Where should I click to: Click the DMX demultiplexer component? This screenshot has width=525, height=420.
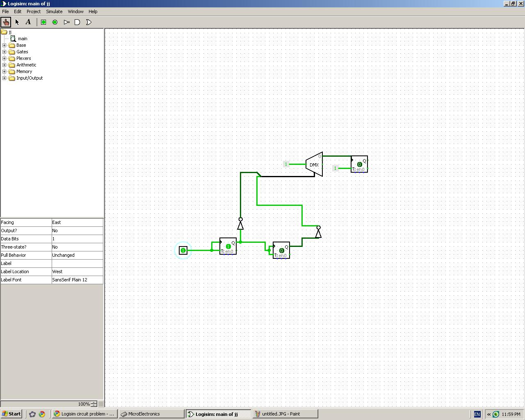[x=314, y=164]
